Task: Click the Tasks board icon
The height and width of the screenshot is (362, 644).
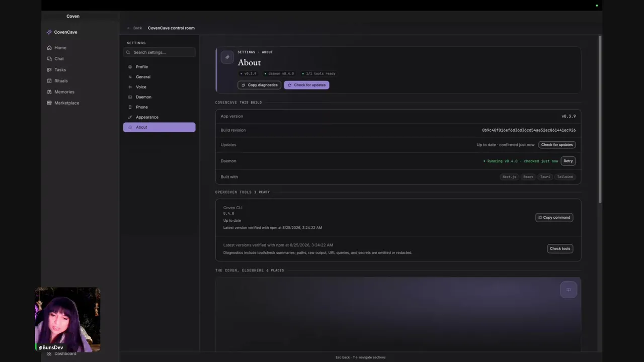Action: 49,70
